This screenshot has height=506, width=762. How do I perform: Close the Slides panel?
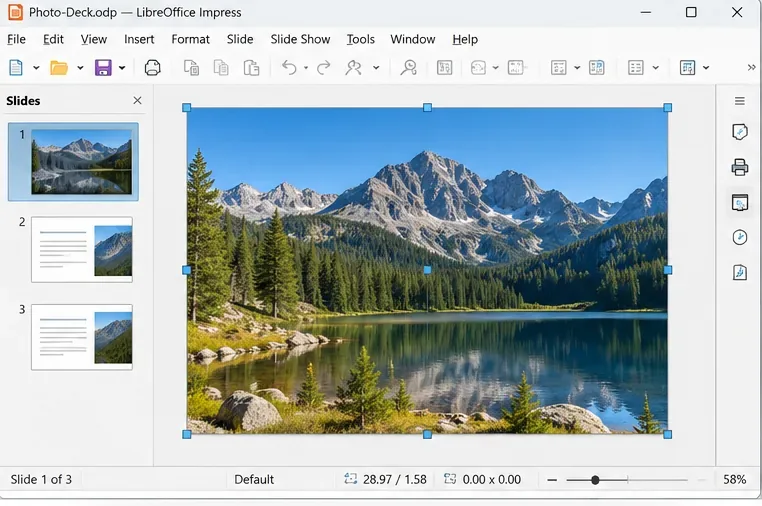tap(138, 100)
